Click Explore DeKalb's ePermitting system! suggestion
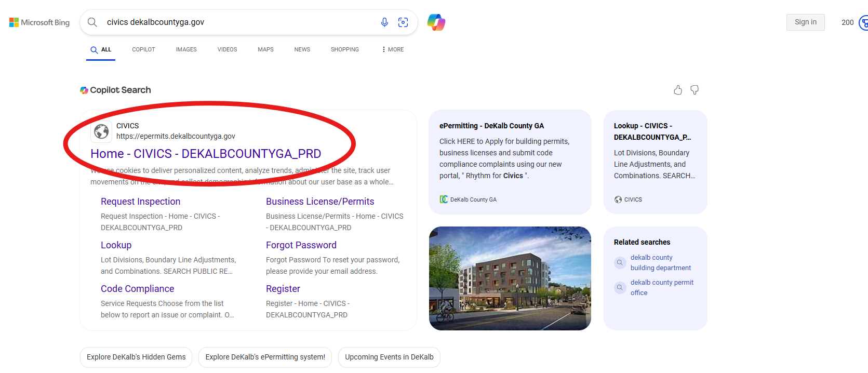Viewport: 868px width, 373px height. click(x=265, y=357)
